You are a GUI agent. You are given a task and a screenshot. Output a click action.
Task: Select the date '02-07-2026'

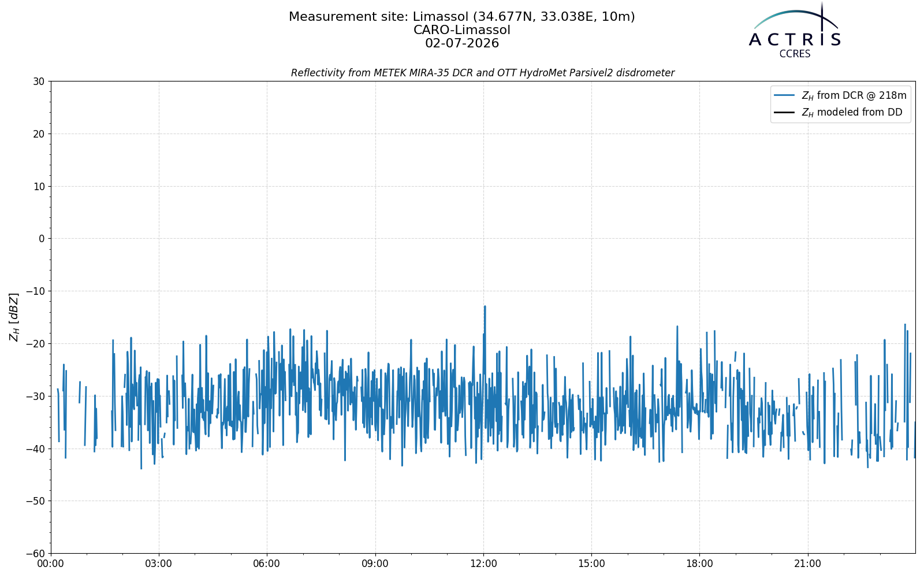click(462, 43)
